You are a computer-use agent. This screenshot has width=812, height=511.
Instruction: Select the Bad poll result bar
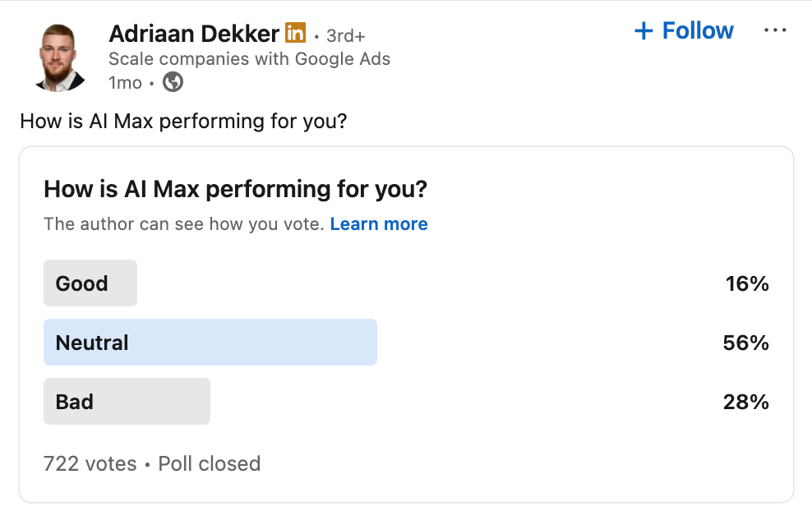[127, 402]
